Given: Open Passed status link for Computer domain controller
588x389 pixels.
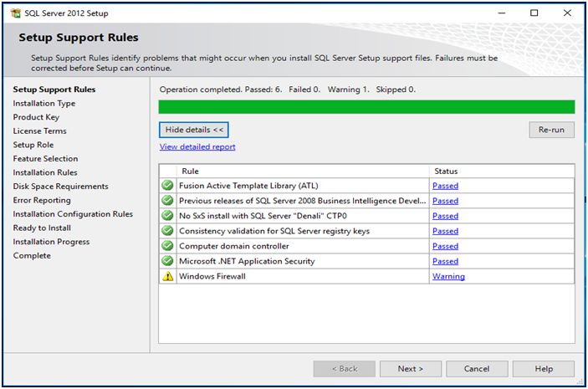Looking at the screenshot, I should tap(445, 246).
